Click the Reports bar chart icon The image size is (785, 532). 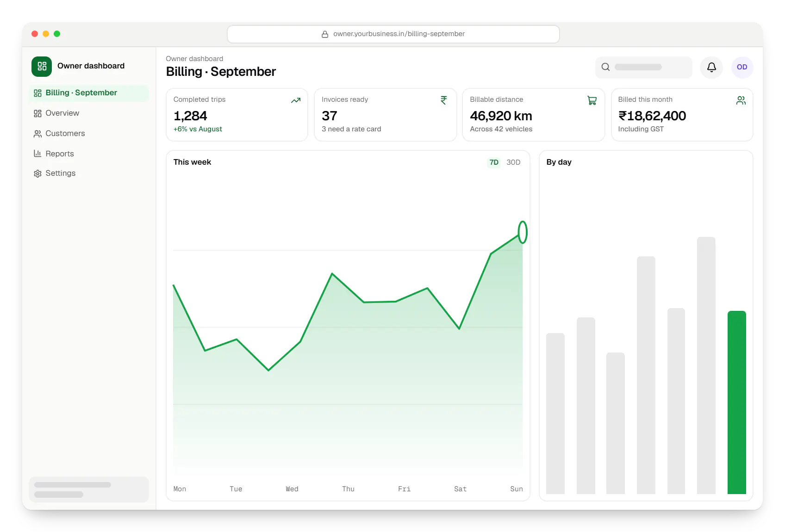tap(37, 154)
